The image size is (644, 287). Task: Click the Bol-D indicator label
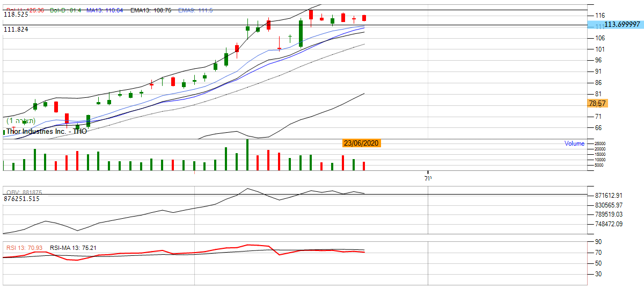pos(65,10)
